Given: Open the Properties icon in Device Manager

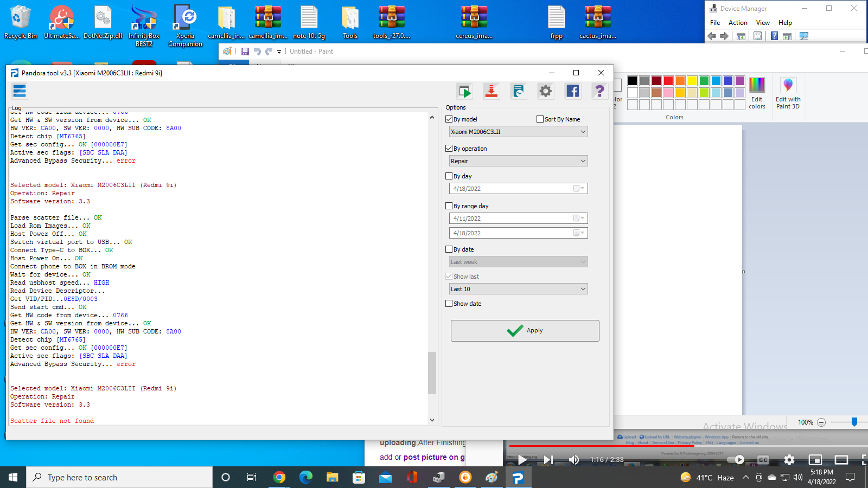Looking at the screenshot, I should tap(758, 36).
